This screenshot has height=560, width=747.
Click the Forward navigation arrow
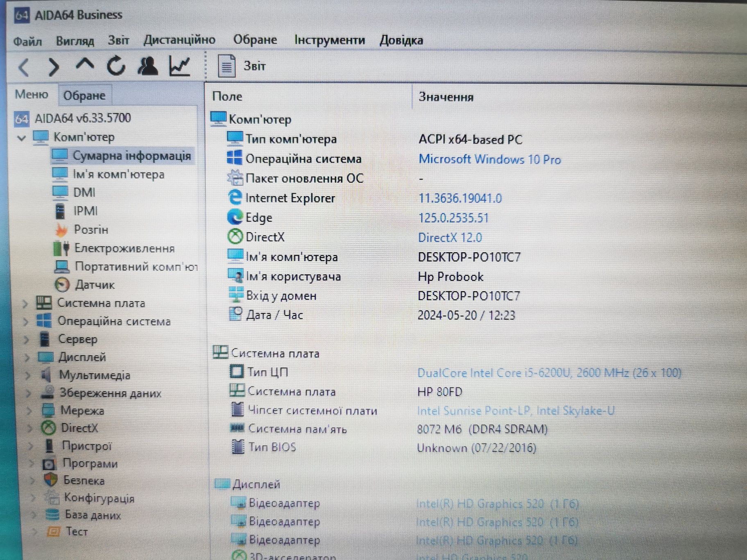tap(54, 67)
